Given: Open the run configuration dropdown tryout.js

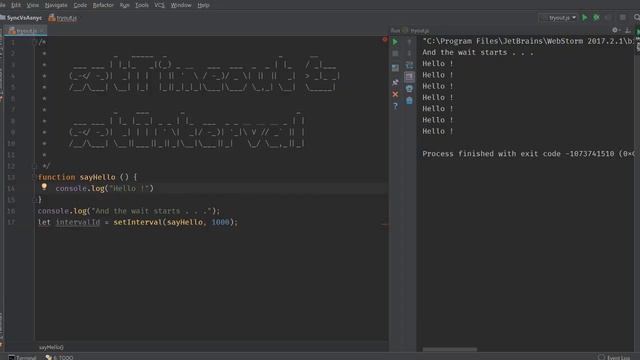Looking at the screenshot, I should [x=558, y=18].
